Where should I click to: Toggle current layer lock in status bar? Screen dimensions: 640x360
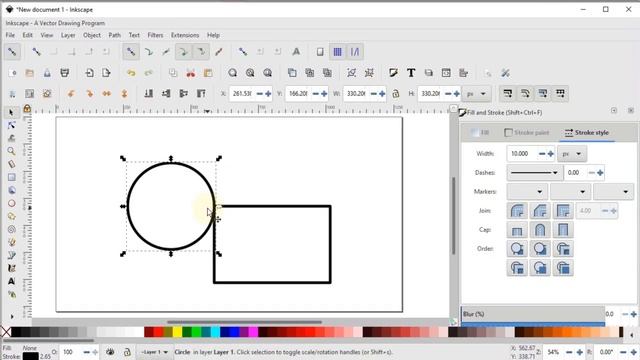click(x=127, y=352)
